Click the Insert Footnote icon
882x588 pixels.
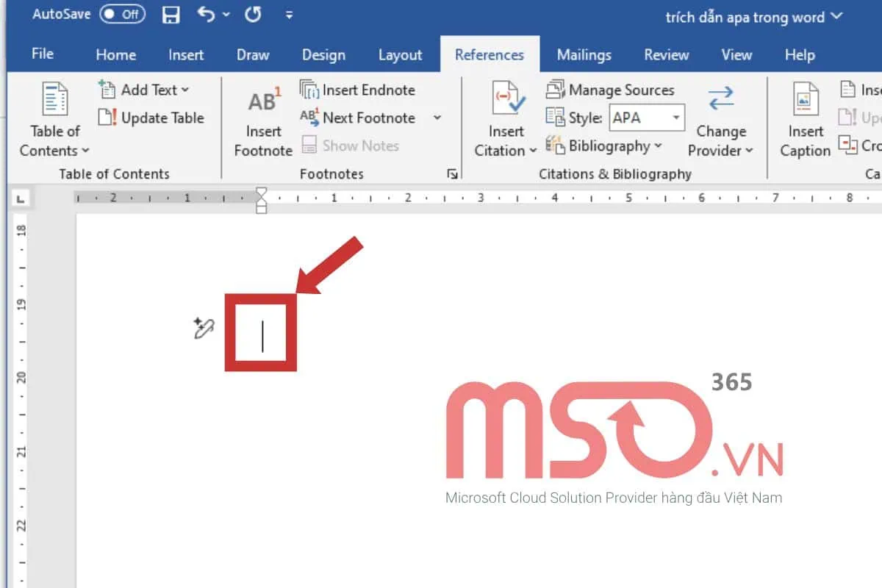point(263,104)
